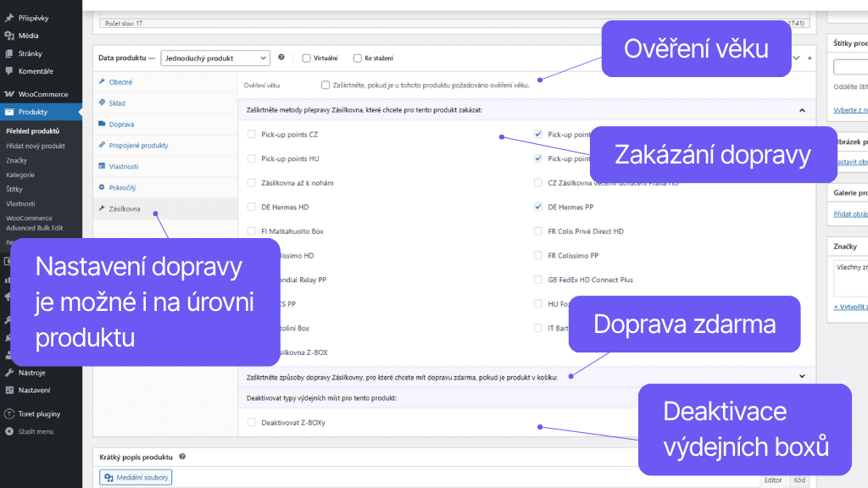Viewport: 868px width, 488px height.
Task: Enable the Virtuální checkbox
Action: pyautogui.click(x=305, y=58)
